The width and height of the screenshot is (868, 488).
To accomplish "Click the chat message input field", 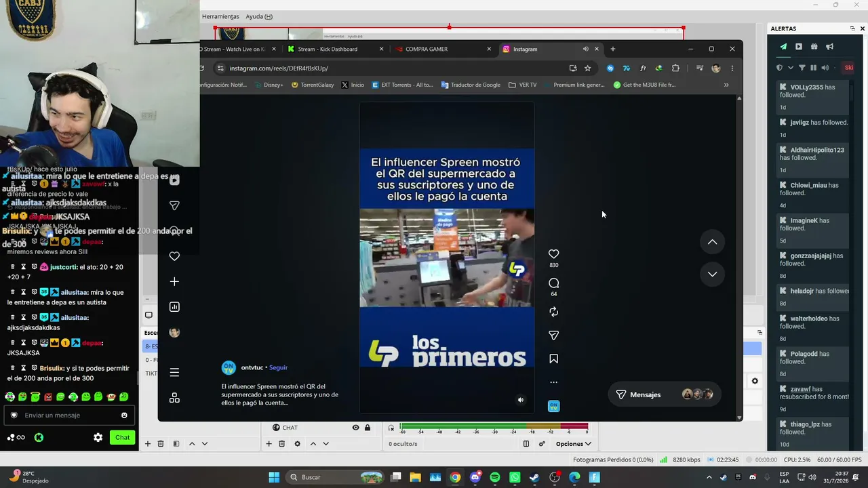I will [x=70, y=415].
